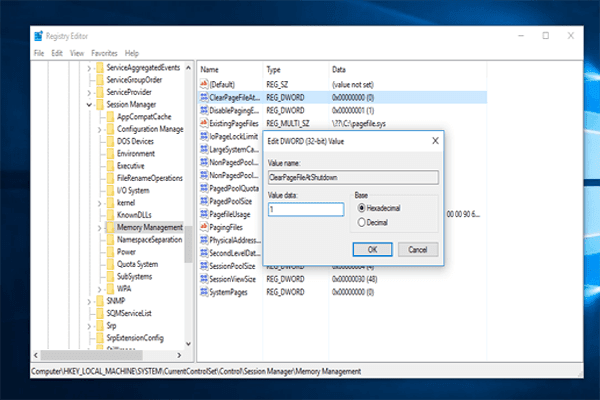Image resolution: width=600 pixels, height=400 pixels.
Task: Select the (Default) string value icon
Action: 204,84
